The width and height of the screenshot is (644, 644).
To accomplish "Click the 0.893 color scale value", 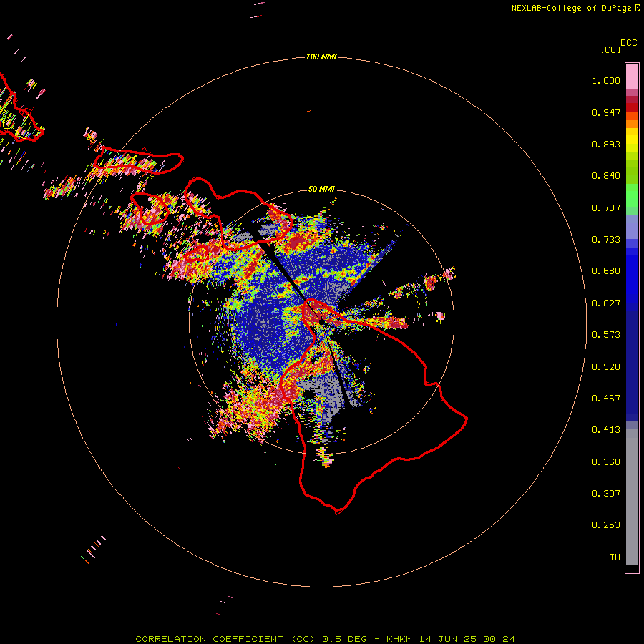I will (606, 144).
